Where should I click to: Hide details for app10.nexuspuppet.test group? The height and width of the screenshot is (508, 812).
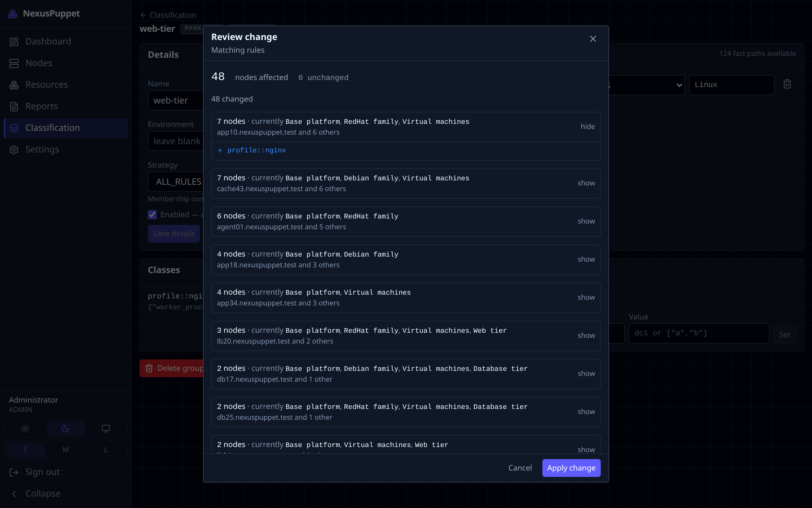coord(587,126)
